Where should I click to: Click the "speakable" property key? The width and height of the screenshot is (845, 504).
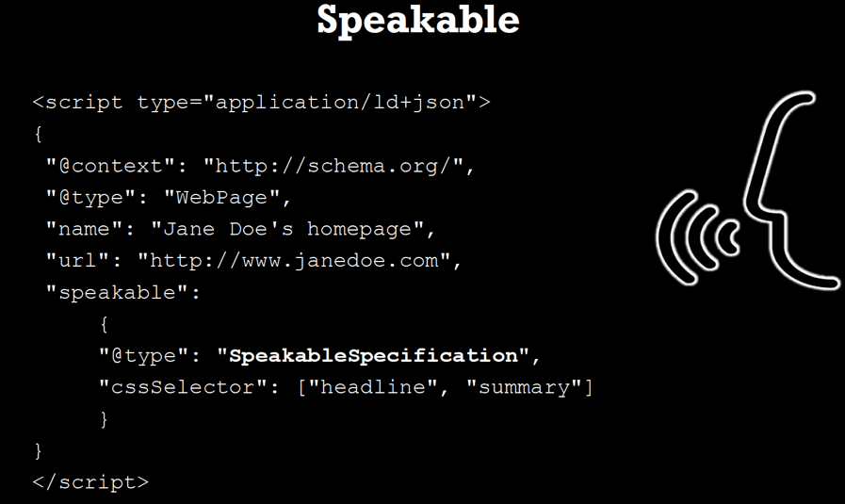(x=117, y=292)
